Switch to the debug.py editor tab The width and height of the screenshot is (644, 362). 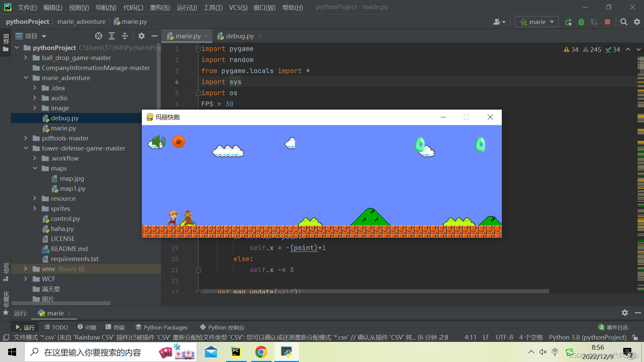coord(239,36)
